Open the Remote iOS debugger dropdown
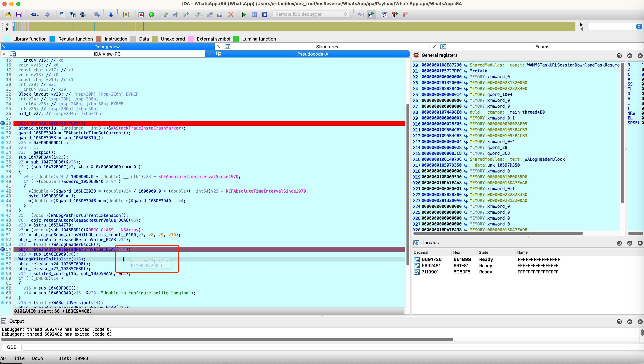Screen dimensions: 644x364 [x=311, y=14]
